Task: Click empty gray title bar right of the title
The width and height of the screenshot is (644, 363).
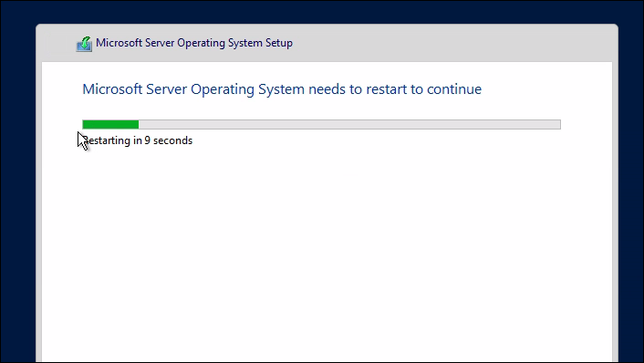Action: point(452,43)
